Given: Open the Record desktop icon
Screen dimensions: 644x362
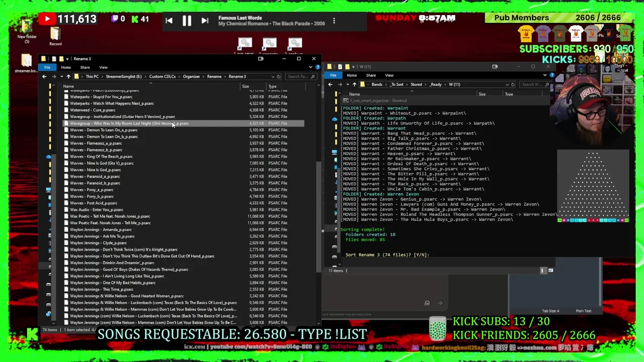Looking at the screenshot, I should (55, 36).
